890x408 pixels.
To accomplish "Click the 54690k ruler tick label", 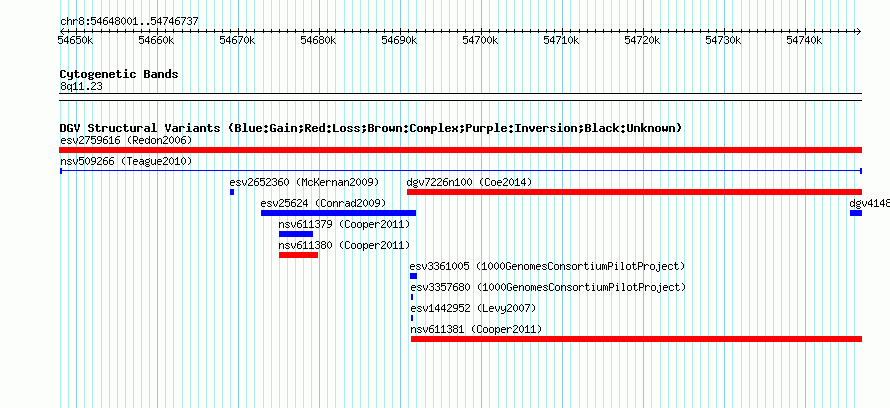I will tap(400, 40).
